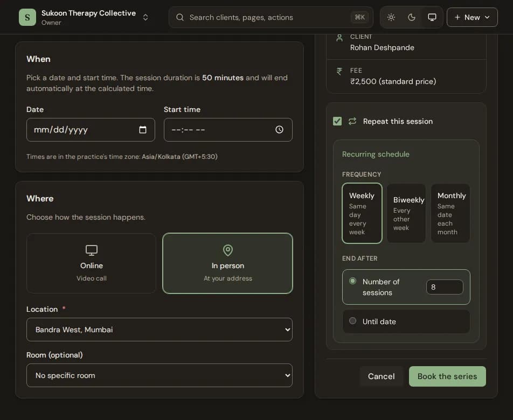Image resolution: width=513 pixels, height=420 pixels.
Task: Open the New dropdown menu
Action: [472, 17]
